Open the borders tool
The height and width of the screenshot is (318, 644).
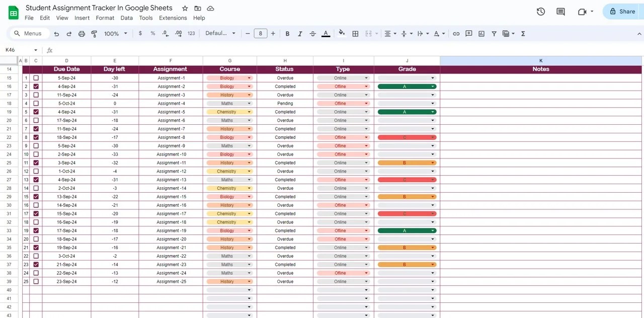pyautogui.click(x=355, y=34)
